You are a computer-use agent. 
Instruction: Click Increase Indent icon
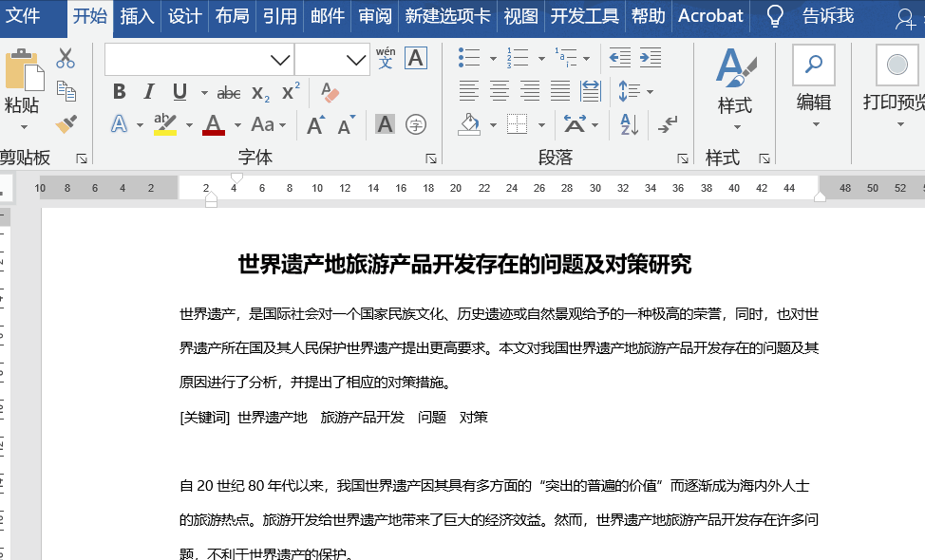[651, 58]
